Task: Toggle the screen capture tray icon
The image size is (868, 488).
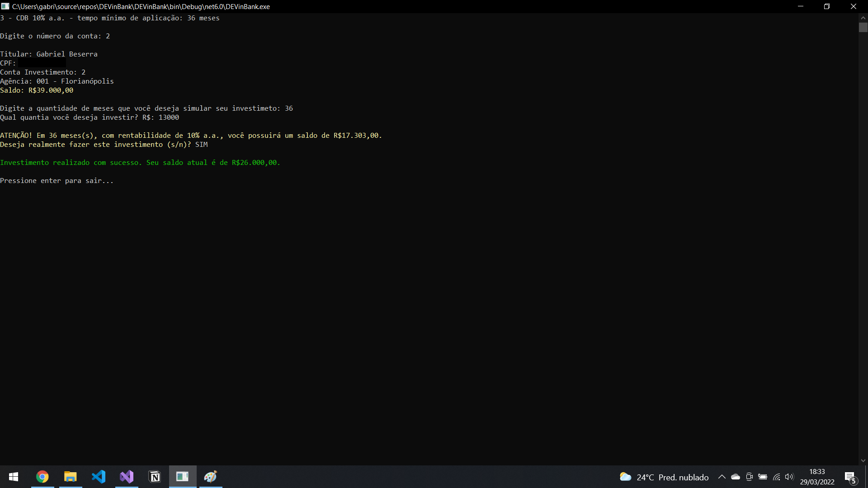Action: point(749,477)
